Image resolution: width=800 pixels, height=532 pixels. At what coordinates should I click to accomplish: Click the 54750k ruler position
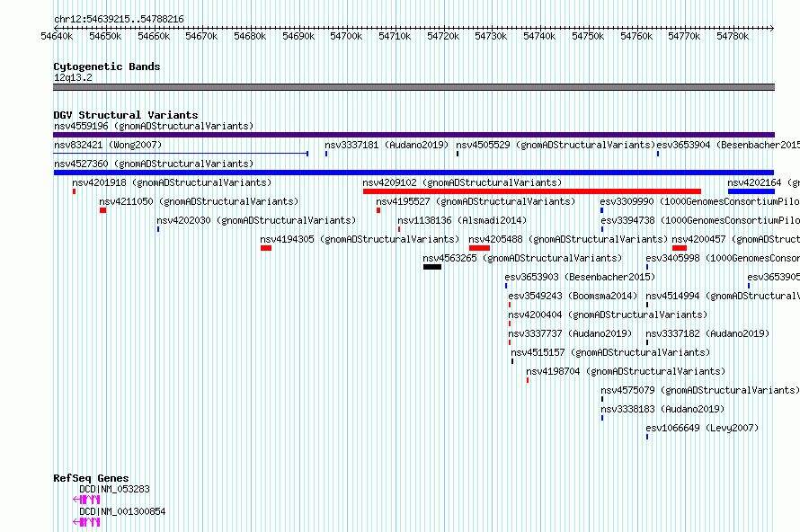(x=588, y=36)
